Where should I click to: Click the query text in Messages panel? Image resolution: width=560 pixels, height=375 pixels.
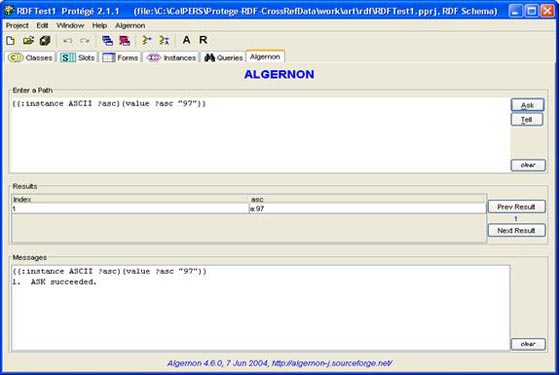point(110,271)
